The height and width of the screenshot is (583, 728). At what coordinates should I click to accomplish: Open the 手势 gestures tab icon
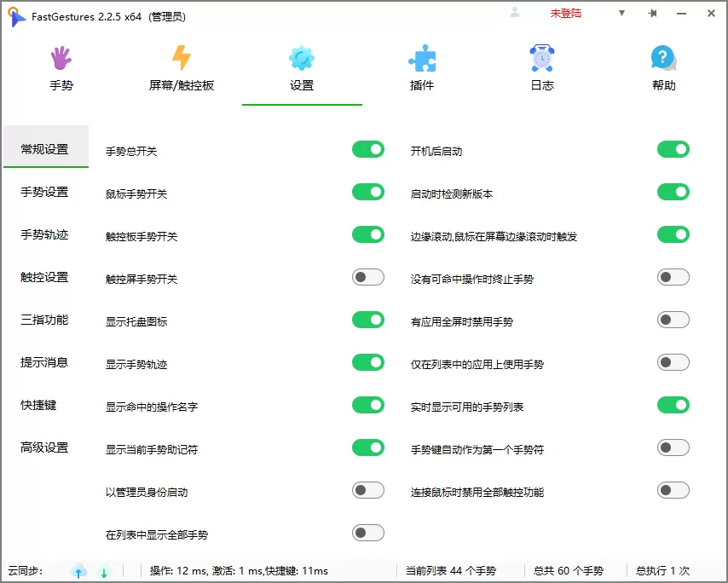(x=60, y=58)
